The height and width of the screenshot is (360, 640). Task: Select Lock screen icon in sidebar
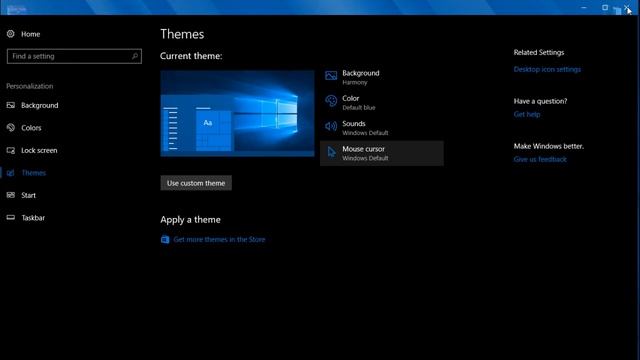point(11,150)
